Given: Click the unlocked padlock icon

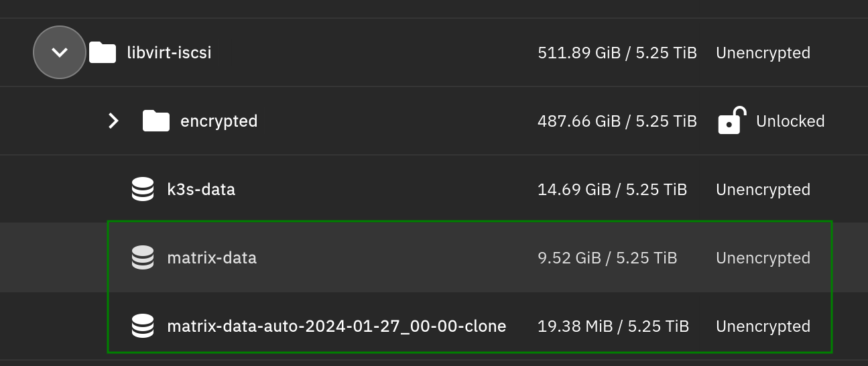Looking at the screenshot, I should coord(733,121).
